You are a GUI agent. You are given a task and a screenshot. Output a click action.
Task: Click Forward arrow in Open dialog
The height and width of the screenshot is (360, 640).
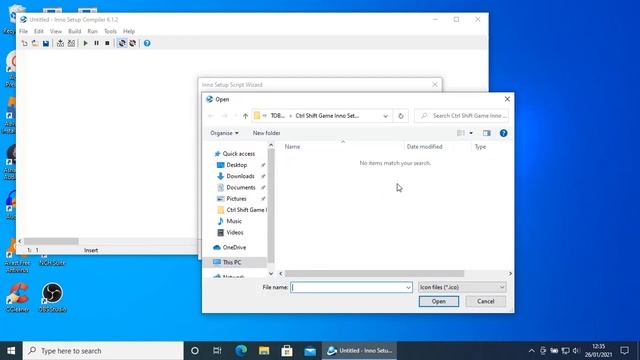coord(224,116)
